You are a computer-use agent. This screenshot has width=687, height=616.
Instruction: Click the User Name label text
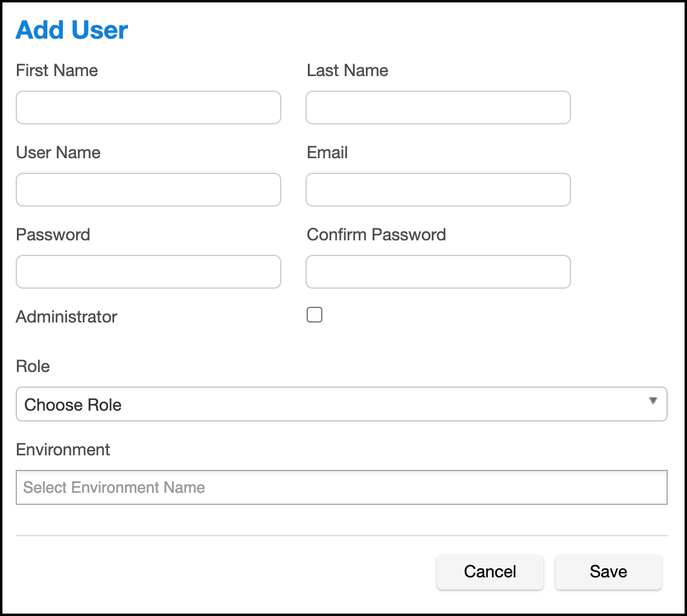pyautogui.click(x=58, y=153)
